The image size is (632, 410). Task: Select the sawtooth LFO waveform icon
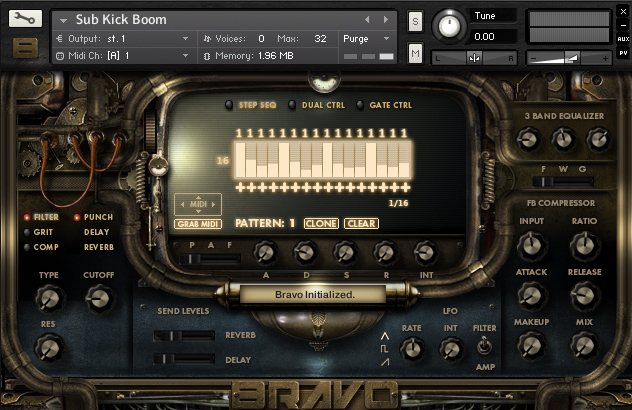[385, 362]
